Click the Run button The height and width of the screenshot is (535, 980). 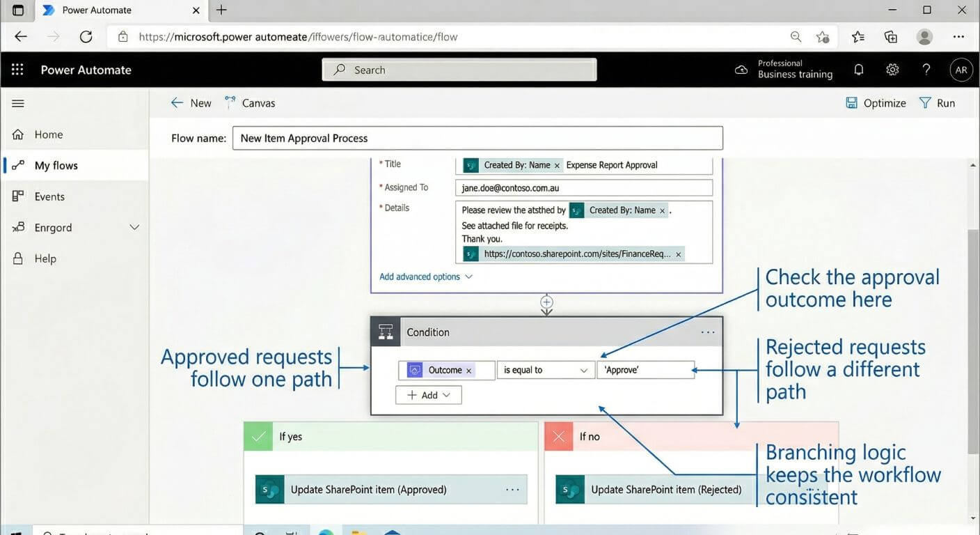click(x=937, y=103)
